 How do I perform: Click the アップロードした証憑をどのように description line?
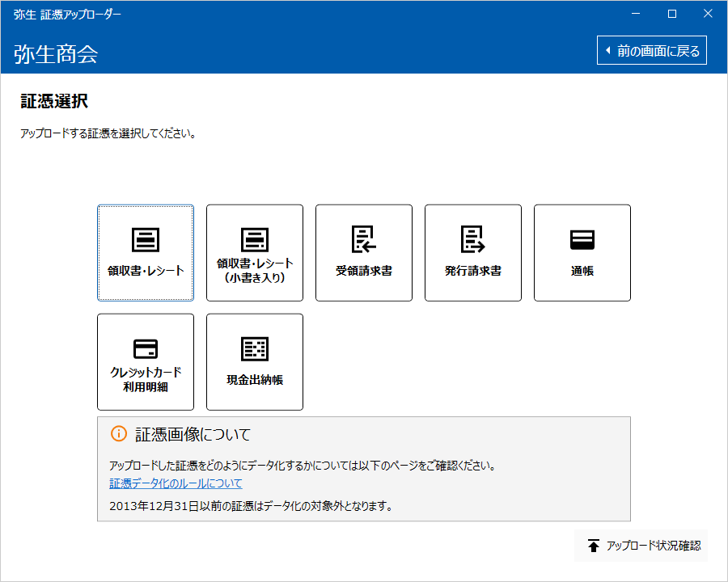click(x=303, y=466)
